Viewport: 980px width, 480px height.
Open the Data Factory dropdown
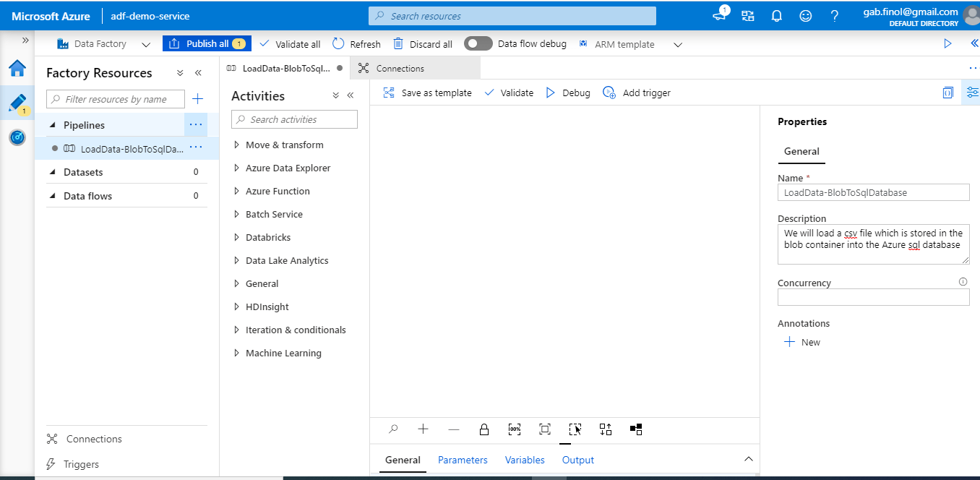tap(104, 44)
